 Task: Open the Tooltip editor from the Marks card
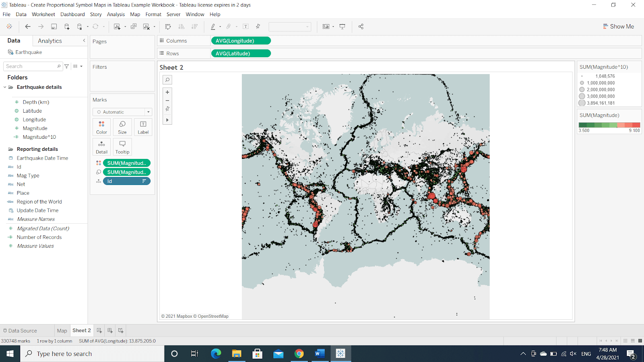pos(122,147)
